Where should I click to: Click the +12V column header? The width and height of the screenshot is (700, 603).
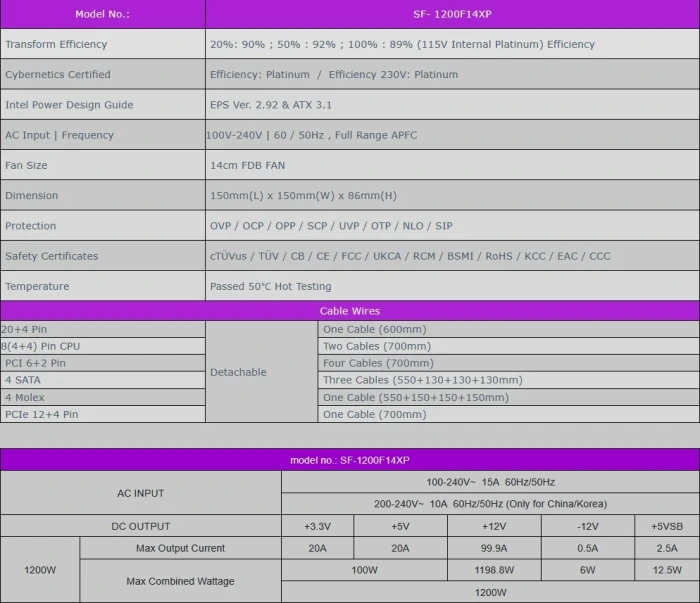click(x=496, y=526)
